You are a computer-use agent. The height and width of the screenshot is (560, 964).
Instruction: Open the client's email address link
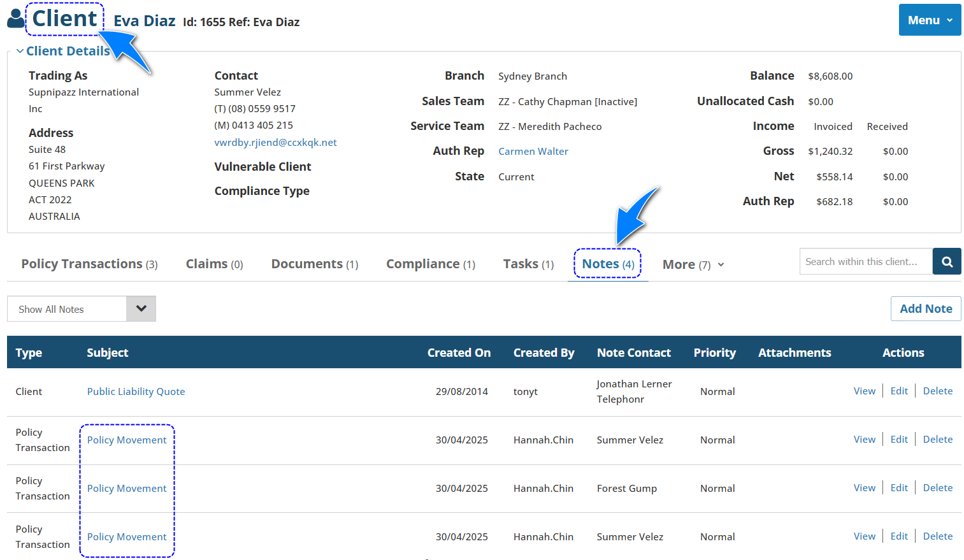tap(275, 143)
